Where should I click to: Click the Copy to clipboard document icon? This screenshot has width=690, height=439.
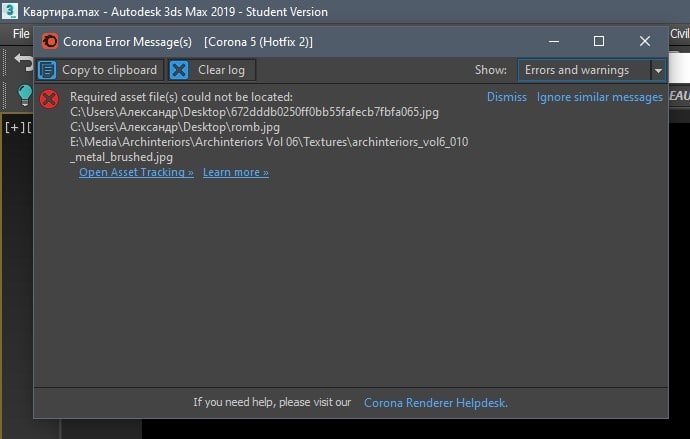click(47, 70)
